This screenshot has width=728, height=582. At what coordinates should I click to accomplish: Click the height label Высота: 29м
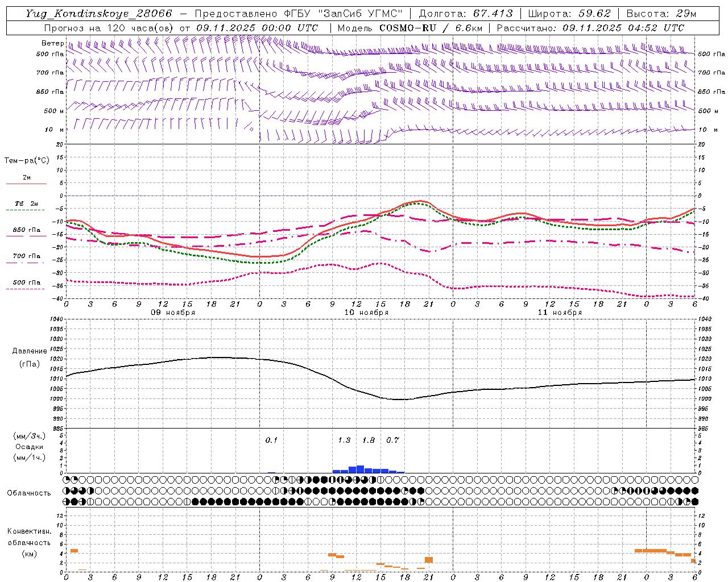(661, 14)
